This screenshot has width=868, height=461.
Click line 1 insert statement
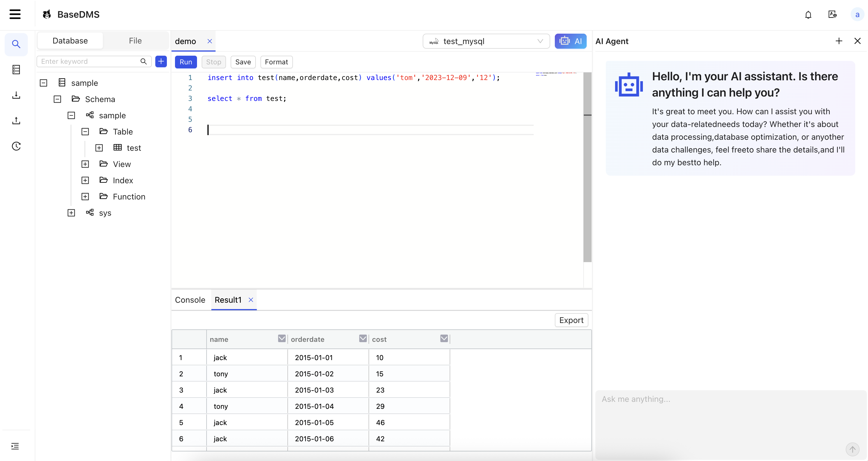353,78
